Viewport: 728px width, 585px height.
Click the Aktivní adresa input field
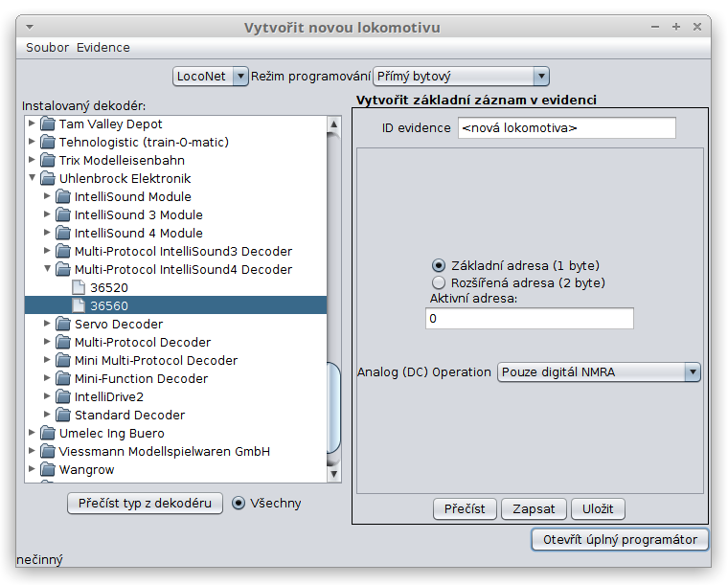531,319
